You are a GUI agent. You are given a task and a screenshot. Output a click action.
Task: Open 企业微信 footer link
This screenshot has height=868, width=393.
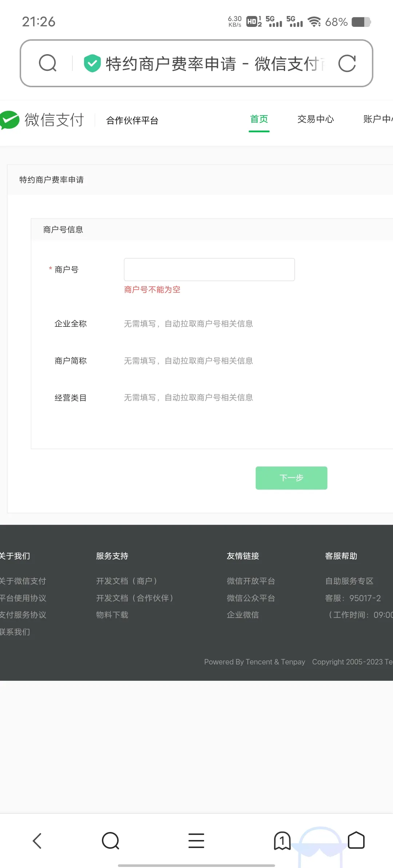243,615
